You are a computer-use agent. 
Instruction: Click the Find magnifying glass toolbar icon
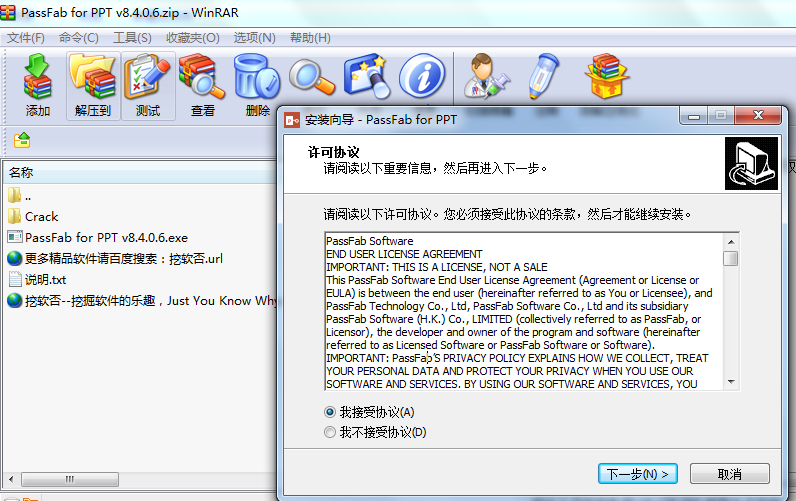click(312, 77)
